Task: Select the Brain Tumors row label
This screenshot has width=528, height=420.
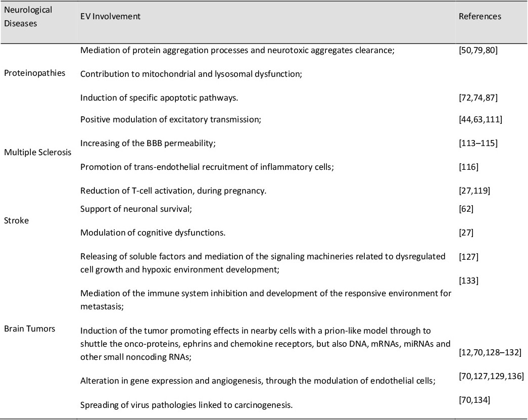Action: (x=29, y=329)
